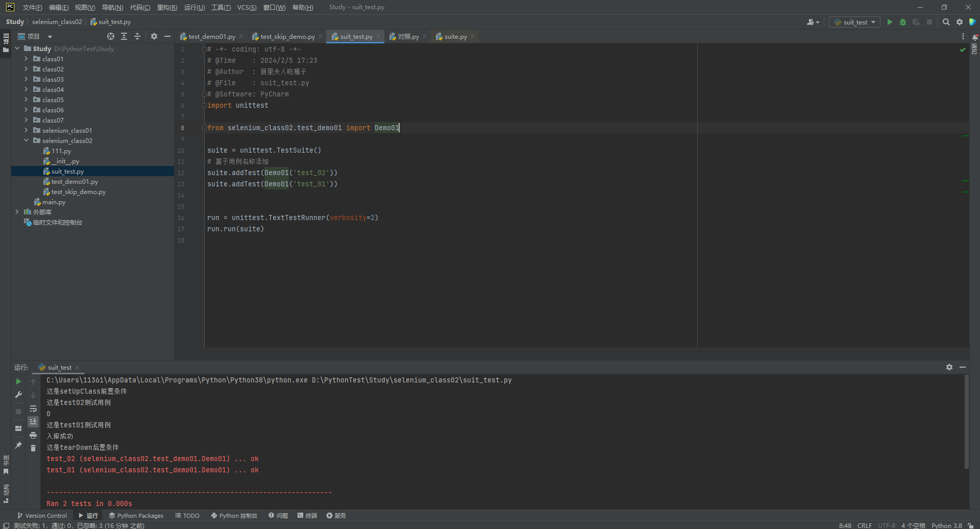Click Collapse All icon in project toolbar
980x529 pixels.
(137, 36)
